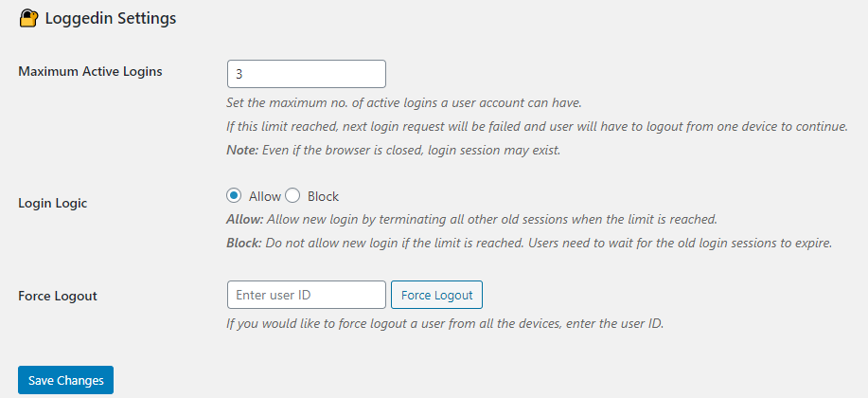This screenshot has width=868, height=398.
Task: Focus the Maximum Active Logins number field
Action: [x=306, y=74]
